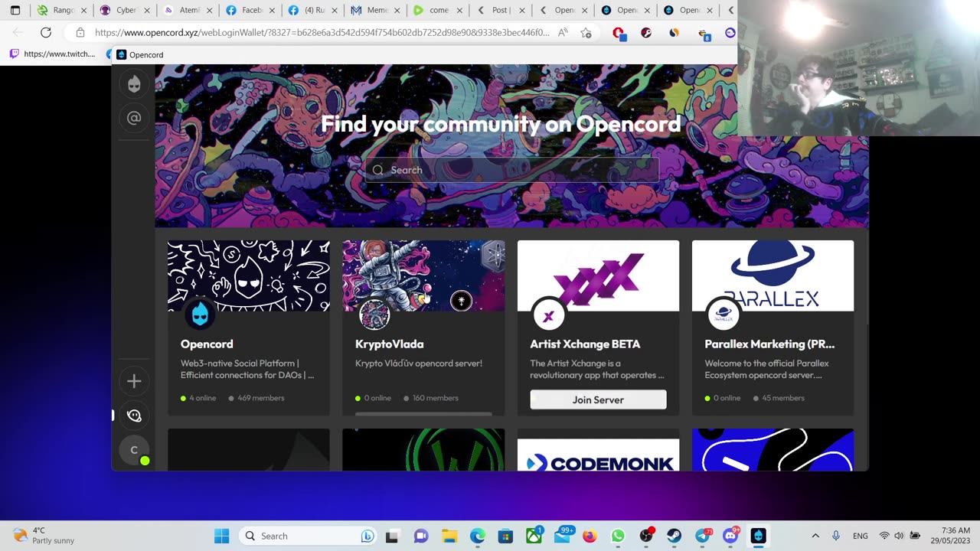Switch to the Facebook browser tab
This screenshot has width=980, height=551.
point(250,10)
